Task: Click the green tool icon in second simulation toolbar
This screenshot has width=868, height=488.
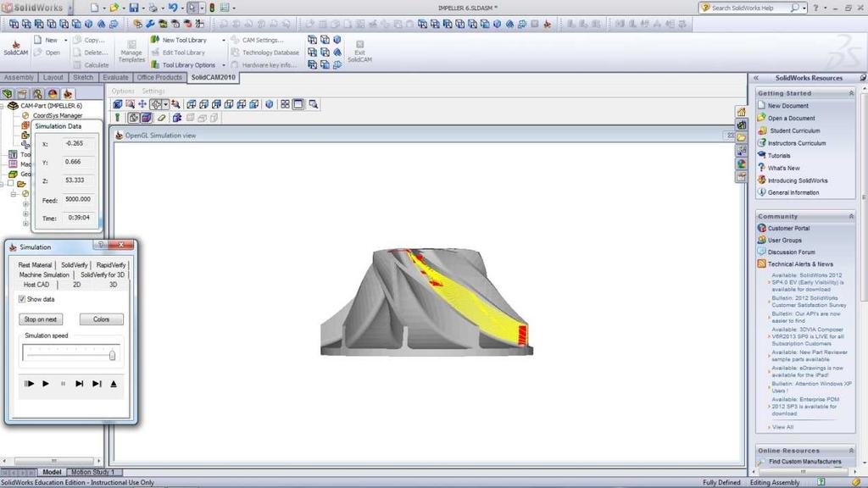Action: point(117,118)
